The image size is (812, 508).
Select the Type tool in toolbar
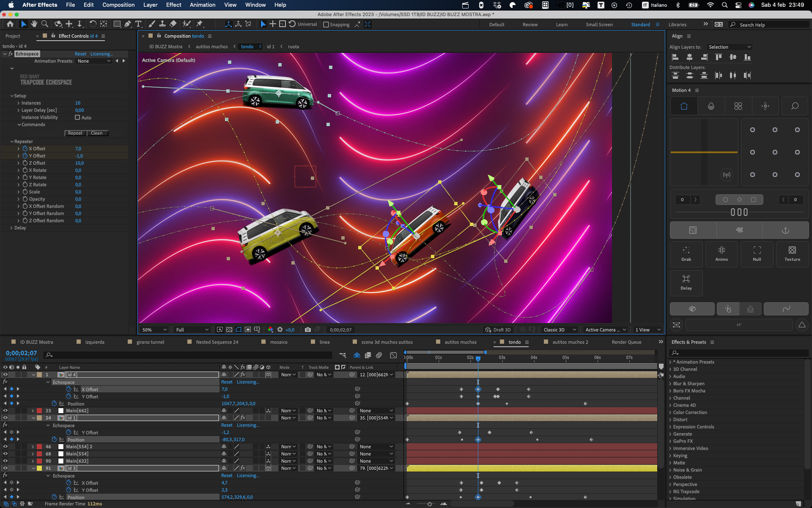point(138,24)
